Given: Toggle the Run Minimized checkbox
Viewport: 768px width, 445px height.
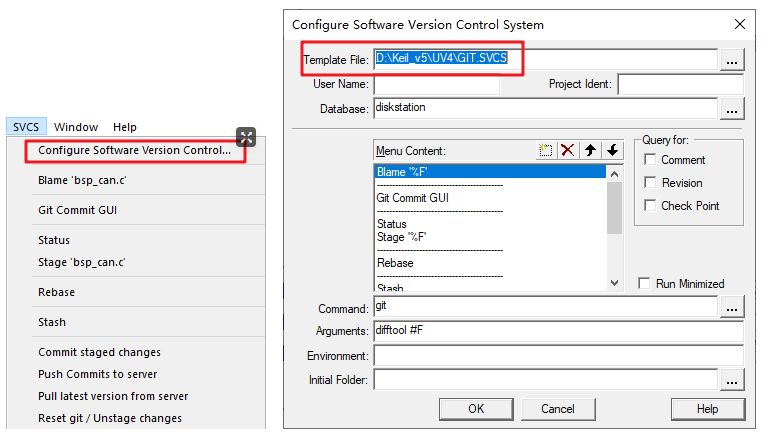Looking at the screenshot, I should (x=645, y=284).
